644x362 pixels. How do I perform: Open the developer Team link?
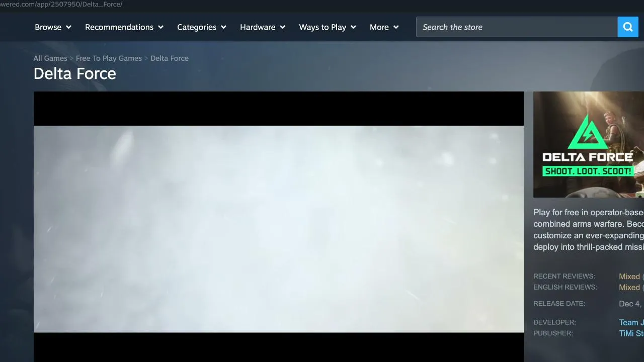631,323
